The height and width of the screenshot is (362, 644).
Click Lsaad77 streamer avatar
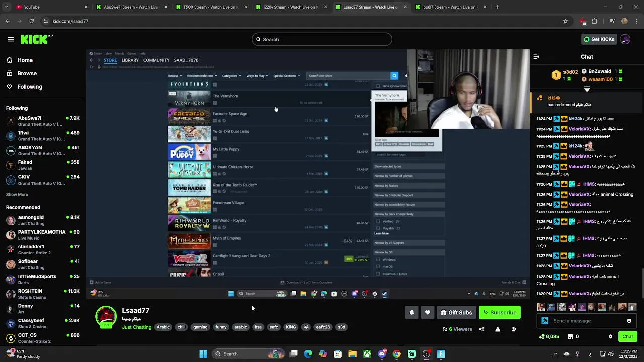coord(106,317)
